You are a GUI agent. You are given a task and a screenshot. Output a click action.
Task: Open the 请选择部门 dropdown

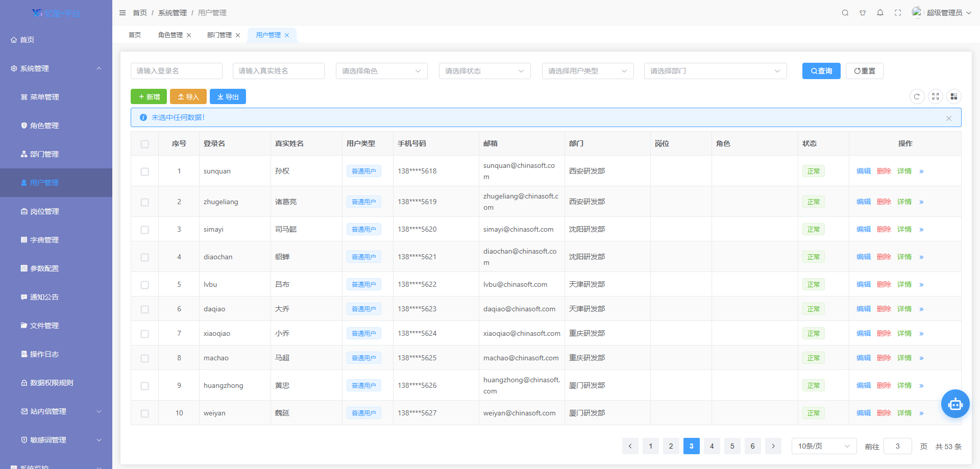716,71
